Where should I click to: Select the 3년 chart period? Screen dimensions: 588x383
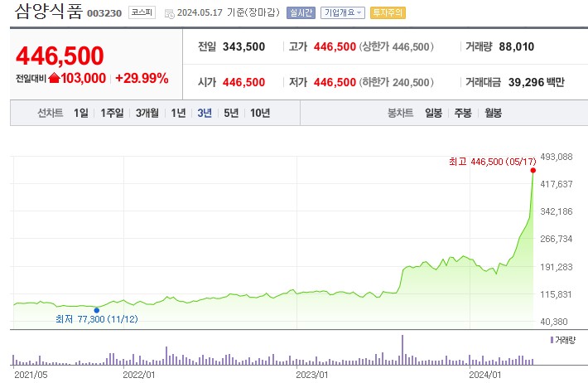coord(205,113)
